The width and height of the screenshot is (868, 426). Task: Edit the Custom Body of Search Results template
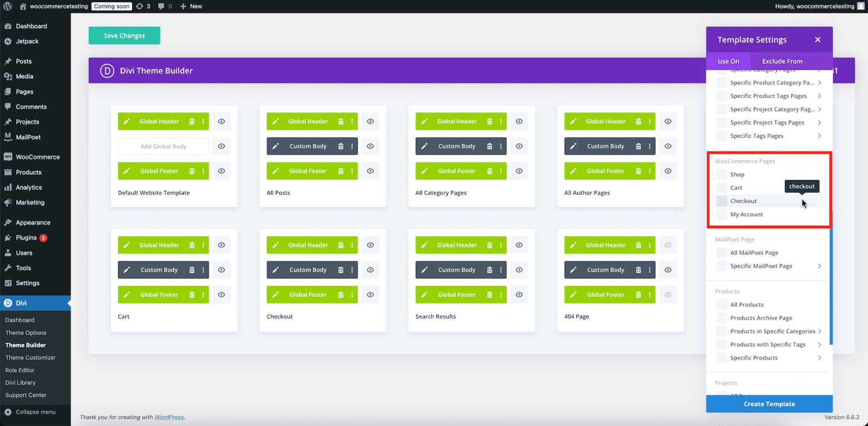tap(424, 270)
